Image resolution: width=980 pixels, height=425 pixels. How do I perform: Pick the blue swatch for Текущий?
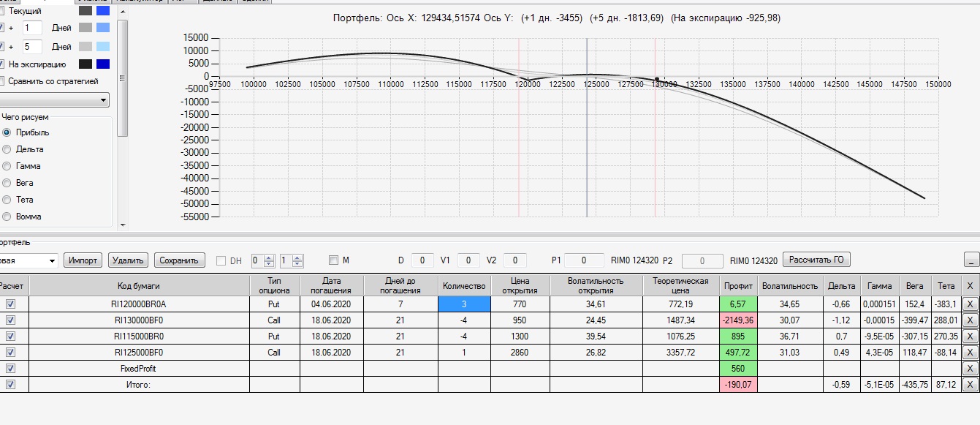click(103, 11)
